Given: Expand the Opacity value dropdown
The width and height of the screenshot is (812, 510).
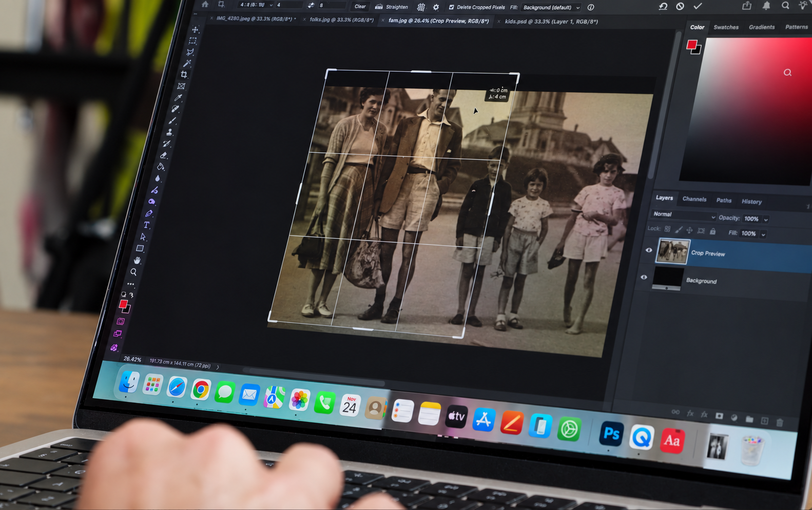Looking at the screenshot, I should (x=766, y=220).
